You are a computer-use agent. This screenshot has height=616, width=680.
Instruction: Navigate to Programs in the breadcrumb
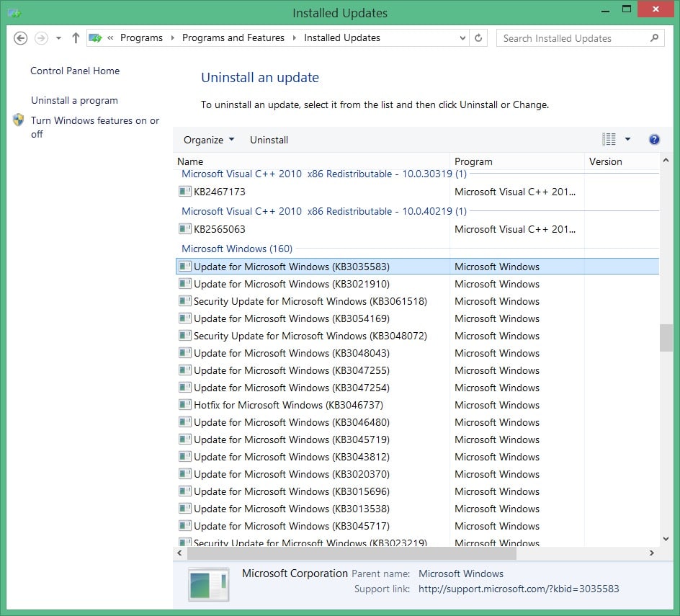point(141,38)
